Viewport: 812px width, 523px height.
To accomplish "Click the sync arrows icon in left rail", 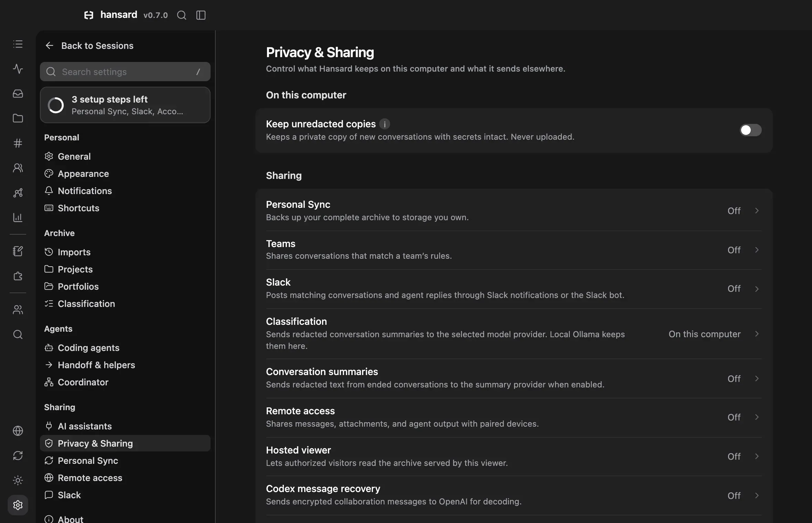I will [18, 456].
